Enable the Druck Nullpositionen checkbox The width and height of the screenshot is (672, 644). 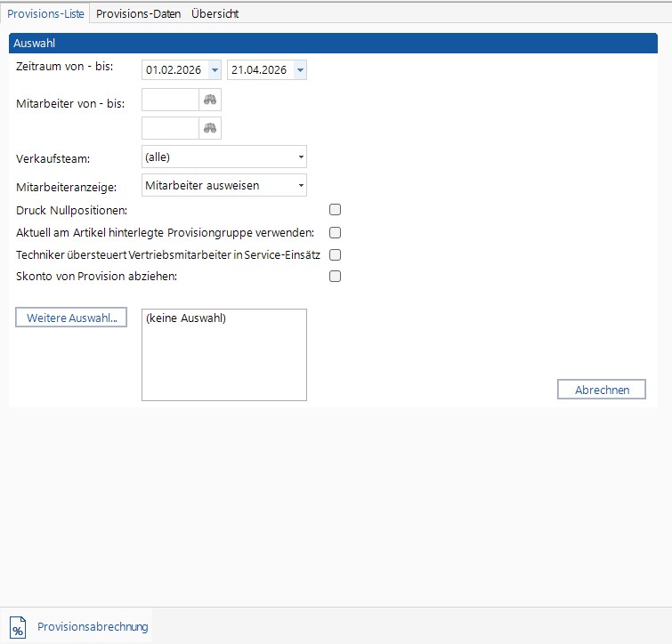[x=336, y=210]
